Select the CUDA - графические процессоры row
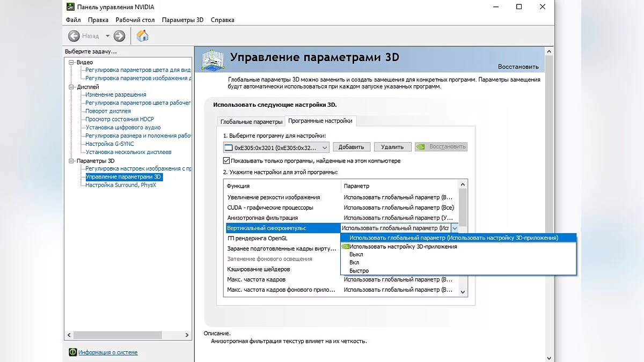 click(341, 208)
